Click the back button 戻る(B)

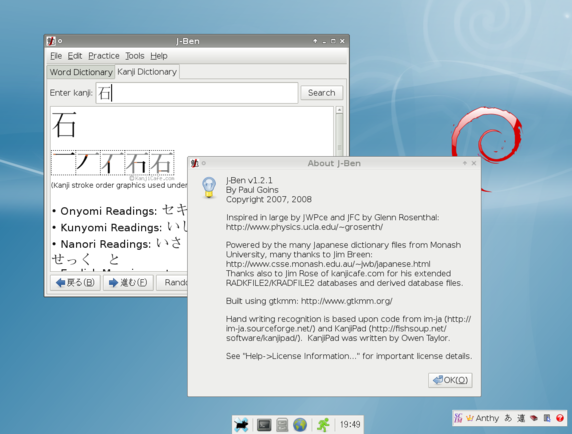76,282
